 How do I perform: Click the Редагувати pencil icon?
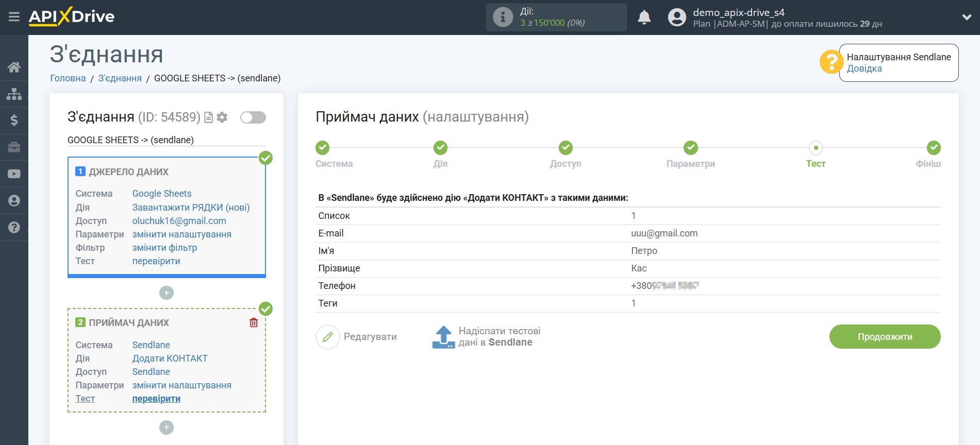[x=328, y=337]
